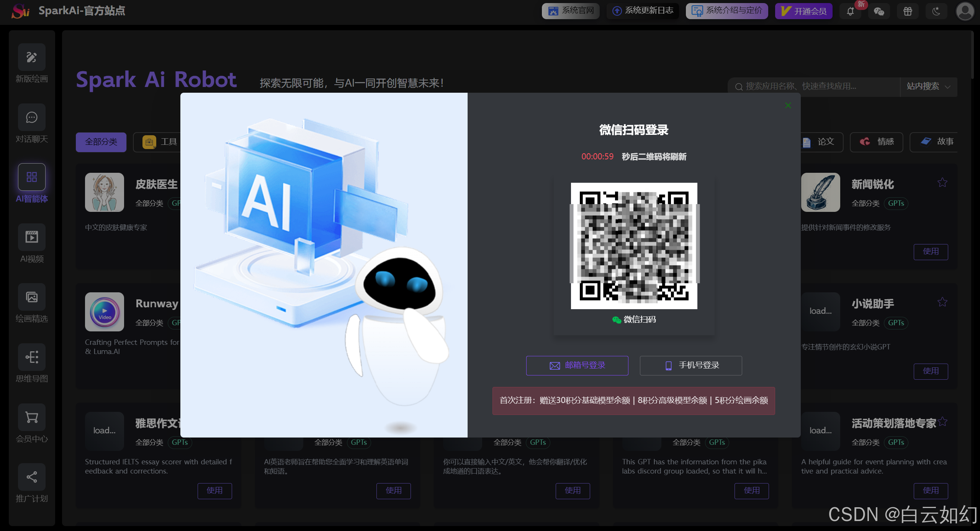Click 使用 on the AI英语老师 card
This screenshot has width=980, height=531.
click(394, 491)
